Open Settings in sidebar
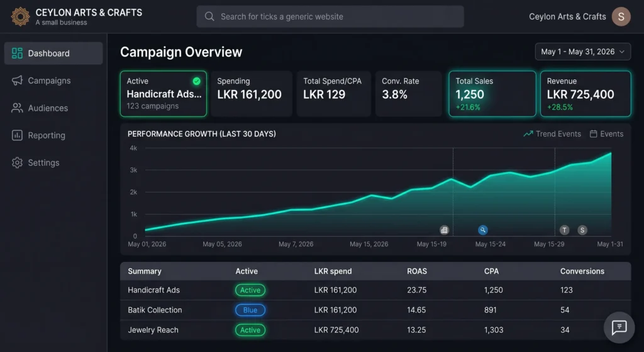Screen dimensions: 644x352 point(53,163)
